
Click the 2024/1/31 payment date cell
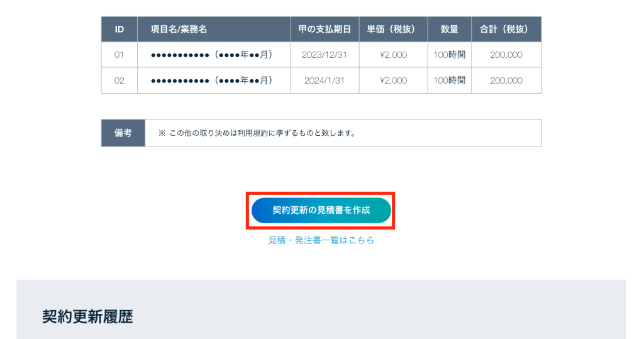tap(325, 81)
